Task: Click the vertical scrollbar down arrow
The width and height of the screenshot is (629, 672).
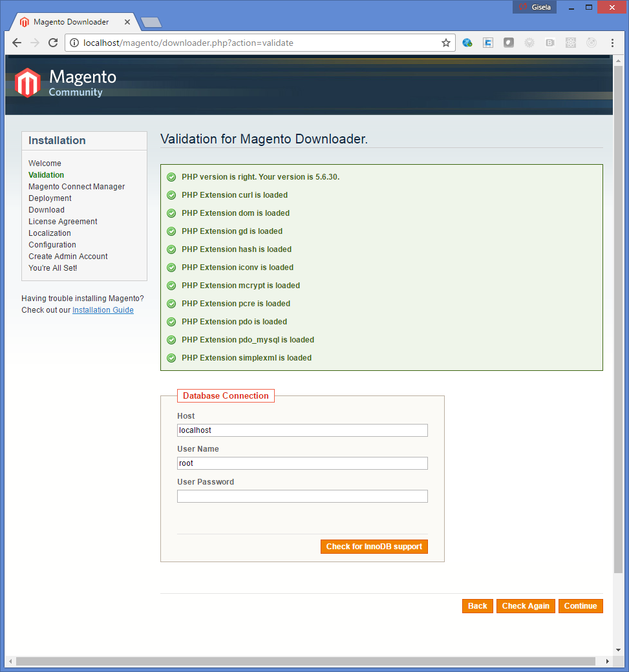Action: [618, 650]
